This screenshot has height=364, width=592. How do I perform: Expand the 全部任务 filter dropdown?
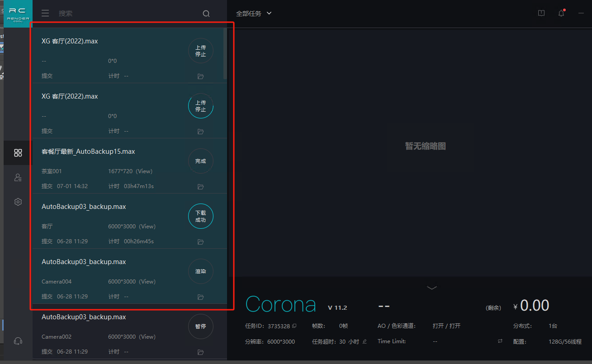tap(254, 14)
